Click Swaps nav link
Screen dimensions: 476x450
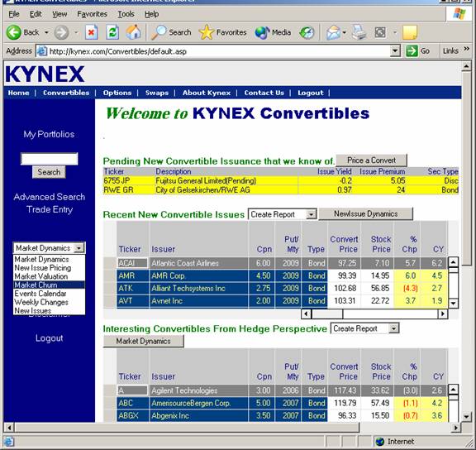tap(157, 93)
